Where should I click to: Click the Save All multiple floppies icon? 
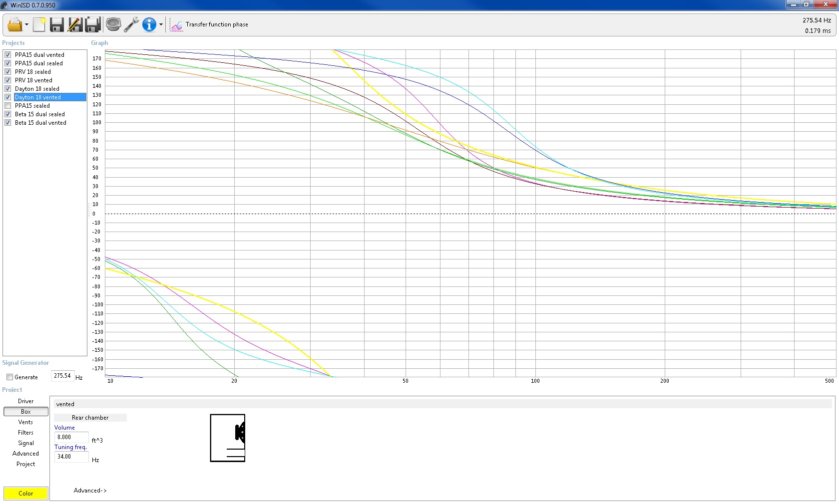93,24
